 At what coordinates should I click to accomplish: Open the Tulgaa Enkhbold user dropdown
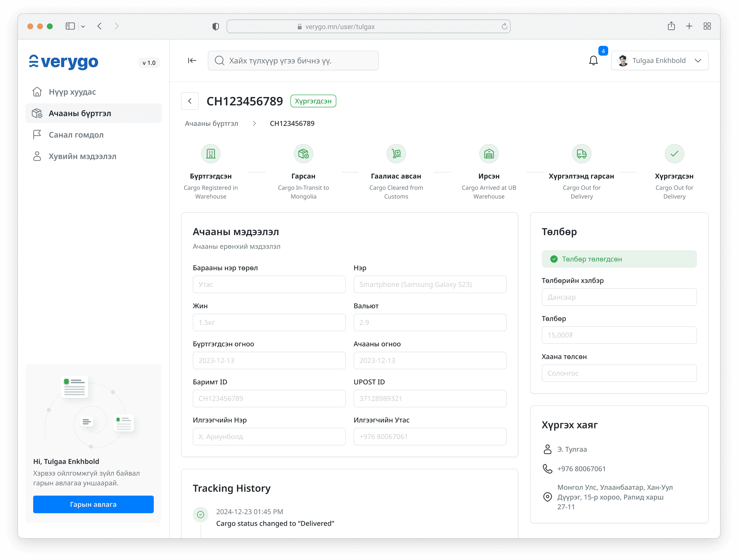point(660,60)
